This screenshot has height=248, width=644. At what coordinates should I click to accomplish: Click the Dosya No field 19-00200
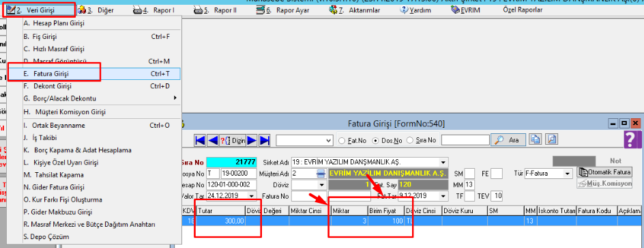pyautogui.click(x=238, y=173)
